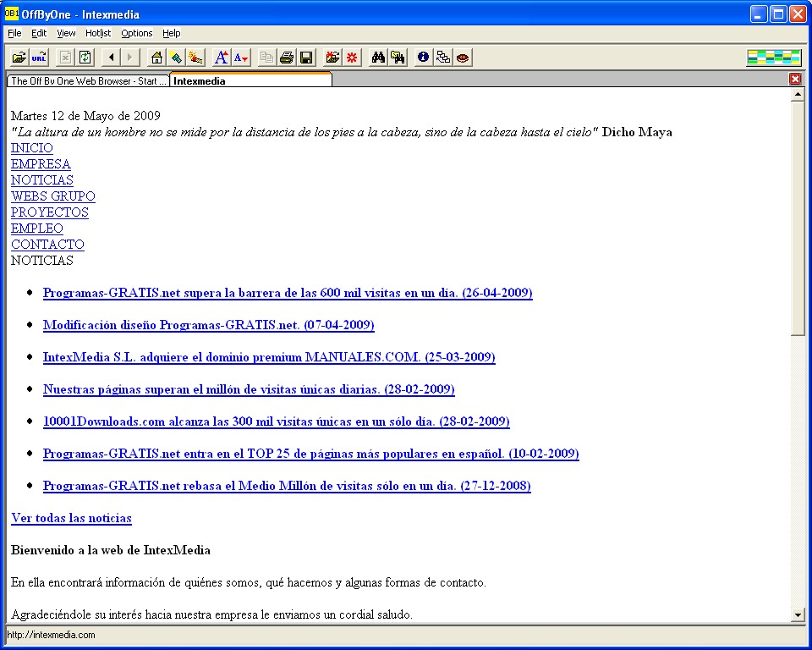Close the OffByOne window
The width and height of the screenshot is (812, 650).
pos(798,14)
